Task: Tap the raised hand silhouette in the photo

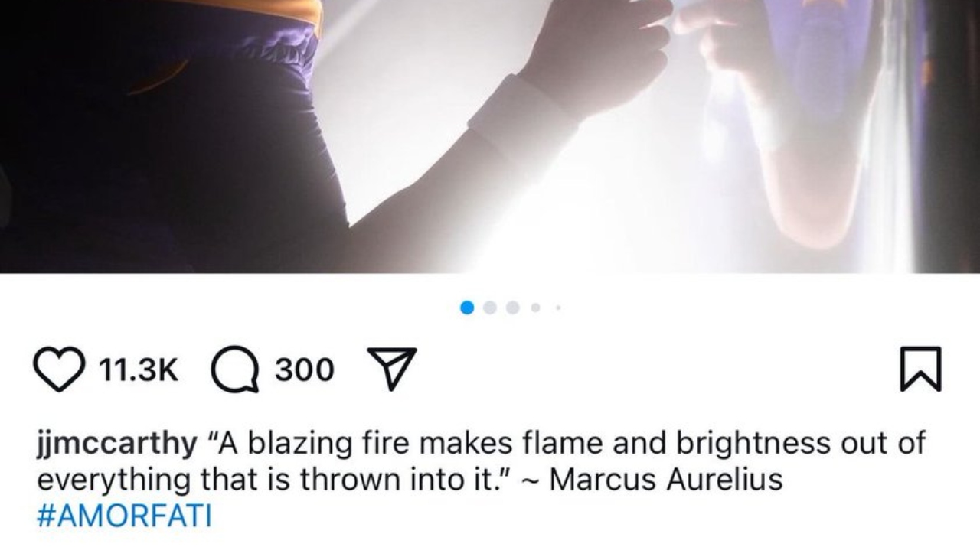Action: (599, 54)
